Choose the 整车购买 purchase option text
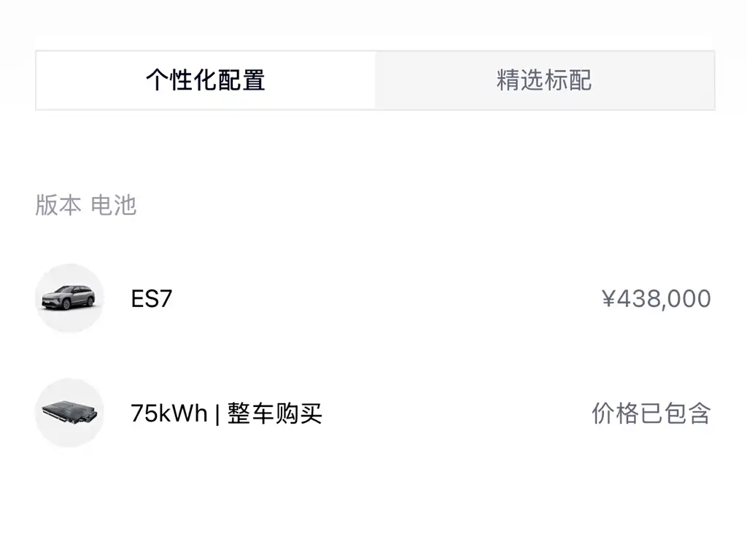747x560 pixels. [x=275, y=413]
